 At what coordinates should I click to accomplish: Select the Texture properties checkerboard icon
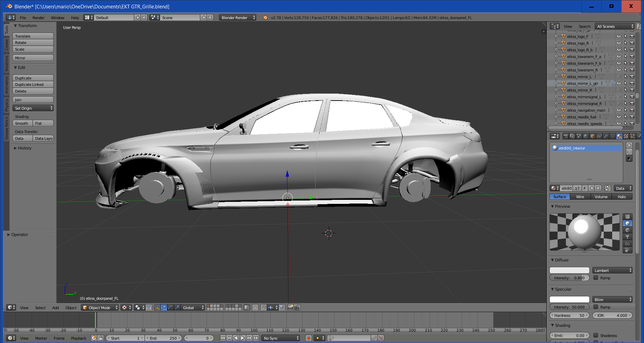click(626, 136)
